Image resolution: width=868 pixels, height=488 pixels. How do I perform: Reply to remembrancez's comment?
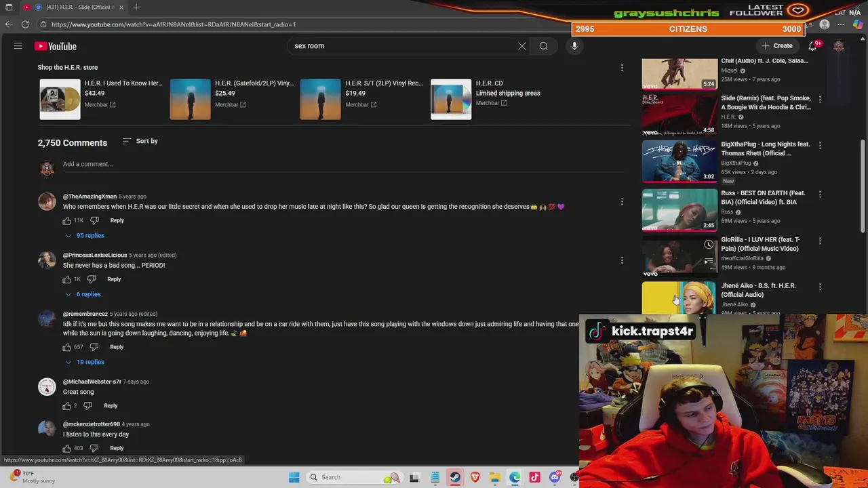point(117,347)
